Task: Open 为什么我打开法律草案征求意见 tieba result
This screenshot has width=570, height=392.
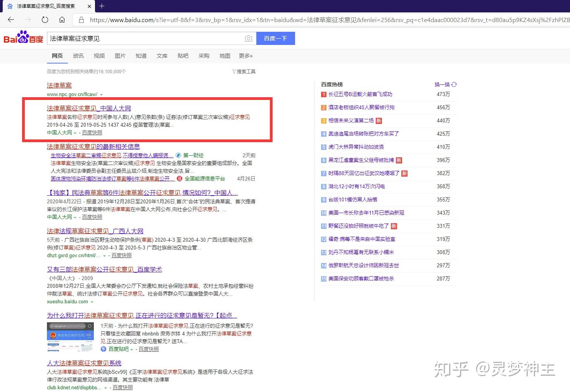Action: point(142,315)
